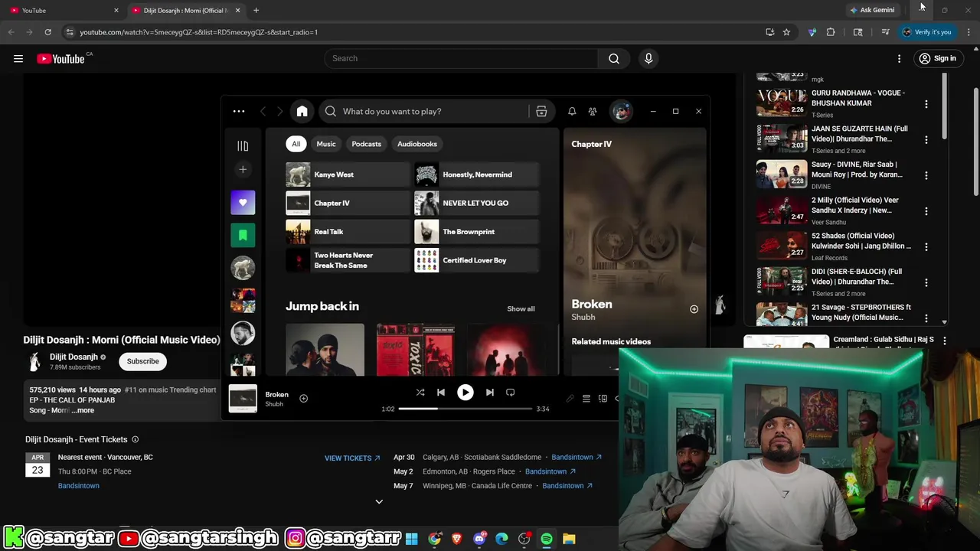Screen dimensions: 980x551
Task: Create playlist with plus icon in Spotify sidebar
Action: coord(243,169)
